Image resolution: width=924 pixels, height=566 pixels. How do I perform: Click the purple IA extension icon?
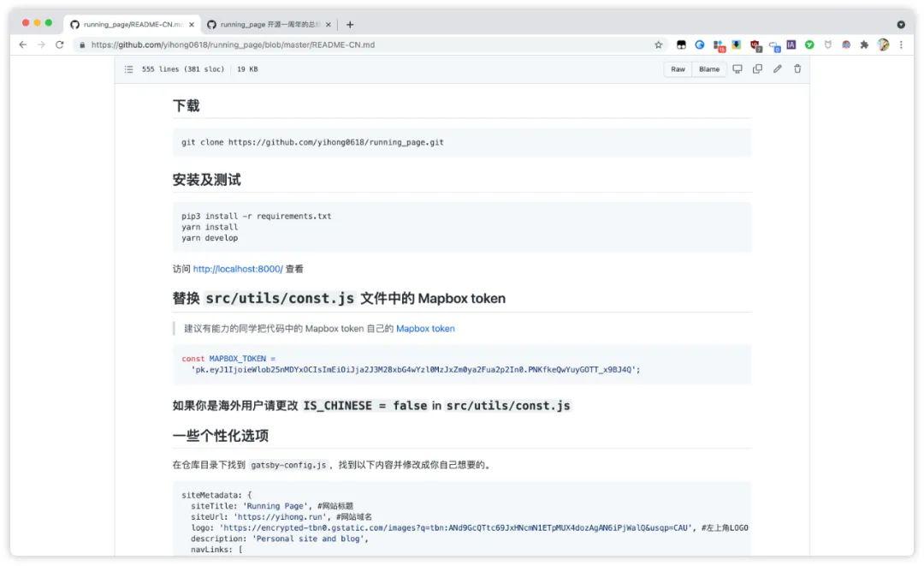791,44
